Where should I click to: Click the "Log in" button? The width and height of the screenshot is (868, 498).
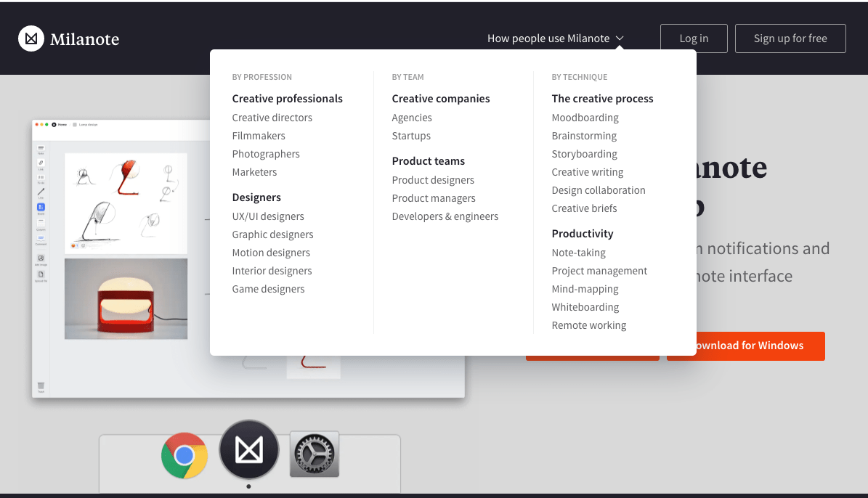(x=693, y=38)
